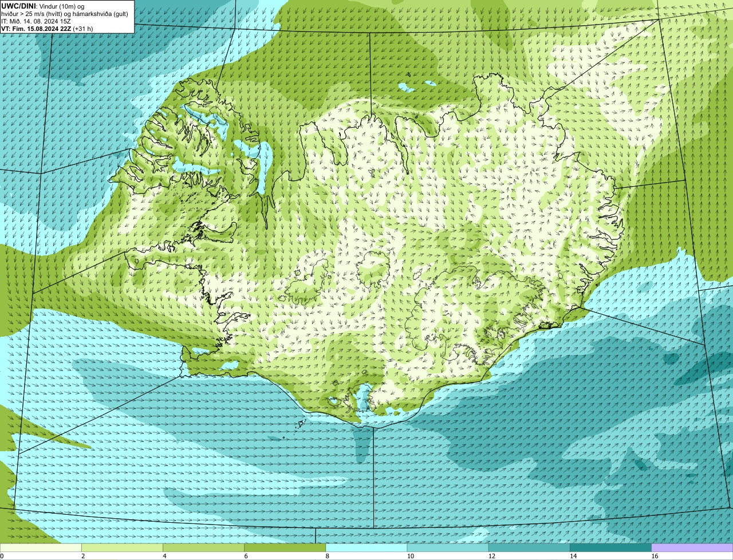Click the "IT: Mið. 14. 08. 2024 15Z" line
The image size is (733, 560).
(36, 22)
